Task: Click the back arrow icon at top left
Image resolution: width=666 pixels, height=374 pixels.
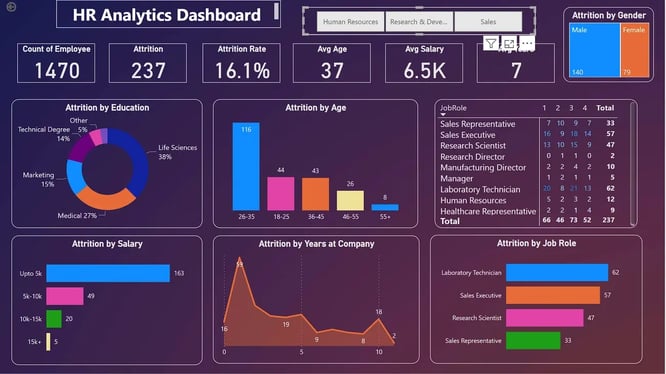Action: 11,7
